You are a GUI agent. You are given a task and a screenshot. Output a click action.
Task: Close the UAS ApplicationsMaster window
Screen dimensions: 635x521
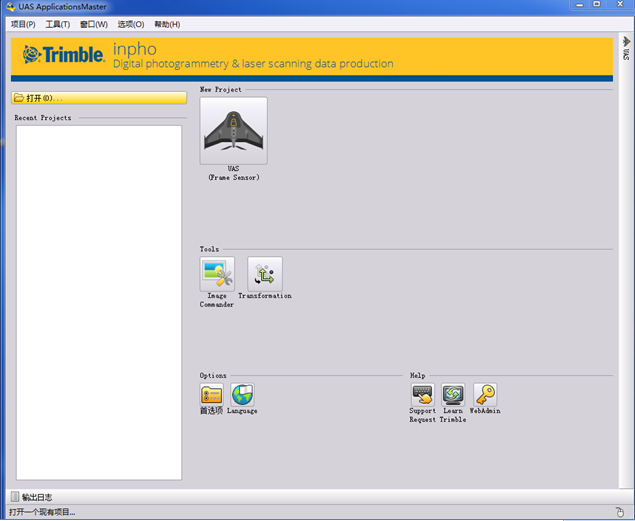[x=620, y=4]
